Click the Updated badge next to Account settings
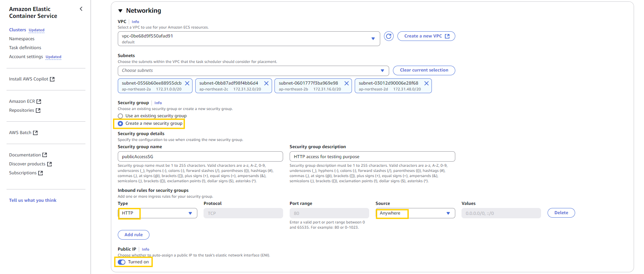Image resolution: width=644 pixels, height=274 pixels. (x=53, y=57)
